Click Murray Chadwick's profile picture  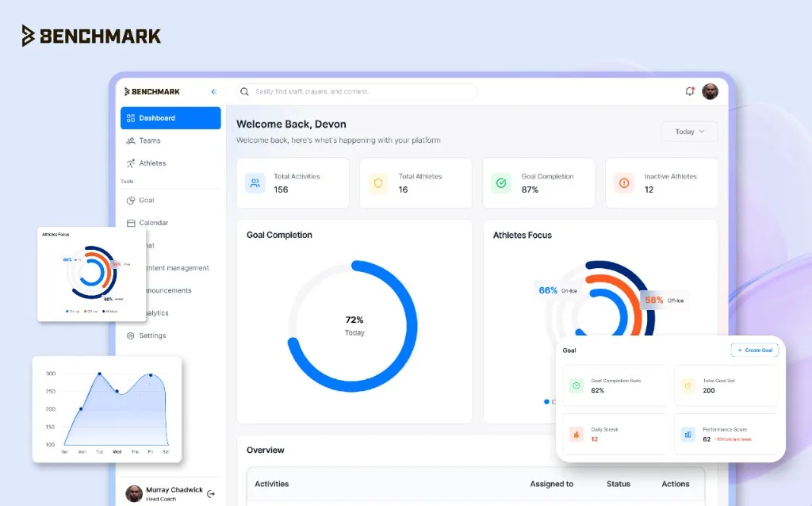click(134, 493)
